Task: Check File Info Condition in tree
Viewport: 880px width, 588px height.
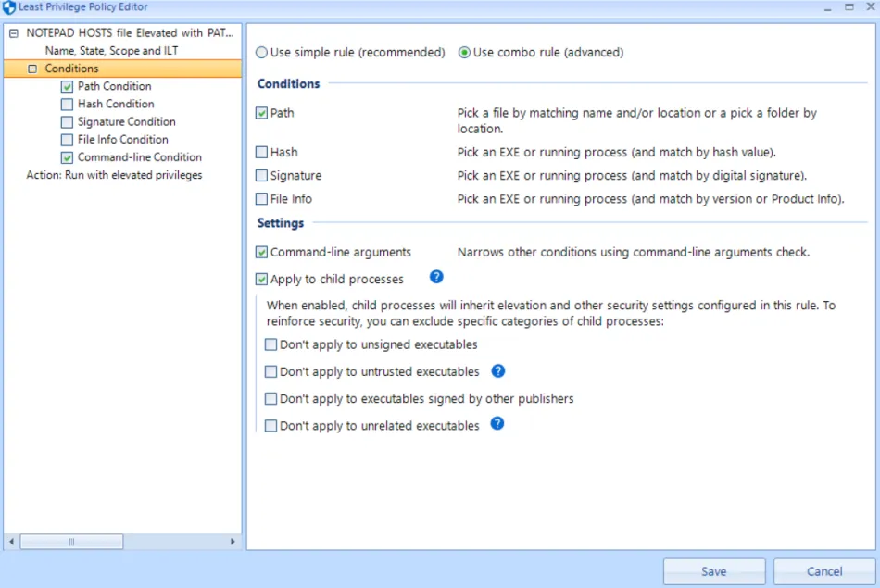Action: 67,140
